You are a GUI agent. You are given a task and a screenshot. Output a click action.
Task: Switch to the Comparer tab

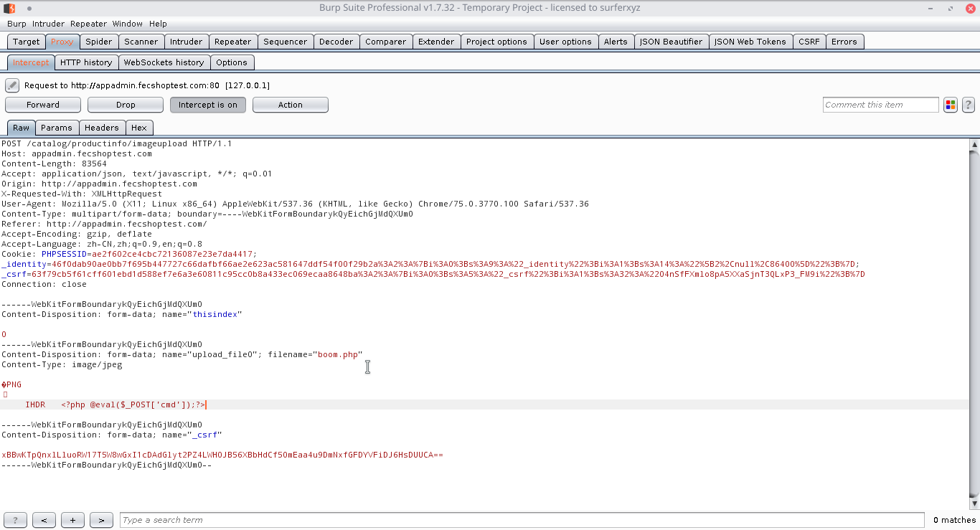coord(386,42)
